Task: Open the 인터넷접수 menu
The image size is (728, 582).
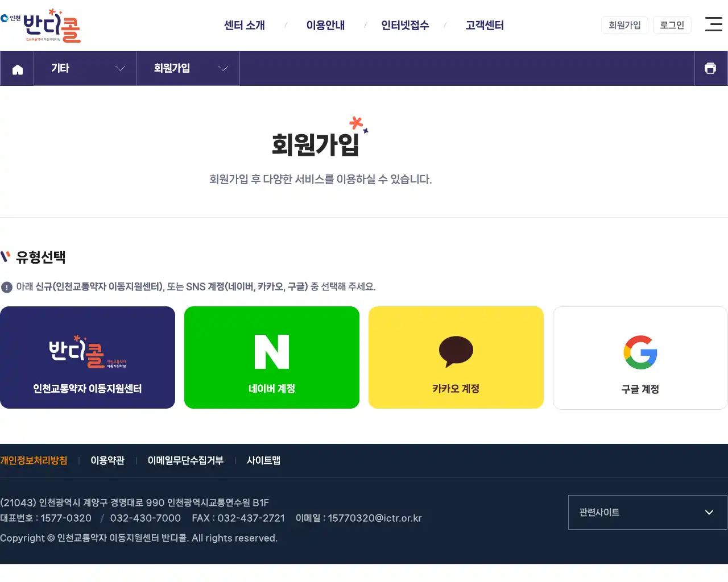Action: [x=405, y=25]
